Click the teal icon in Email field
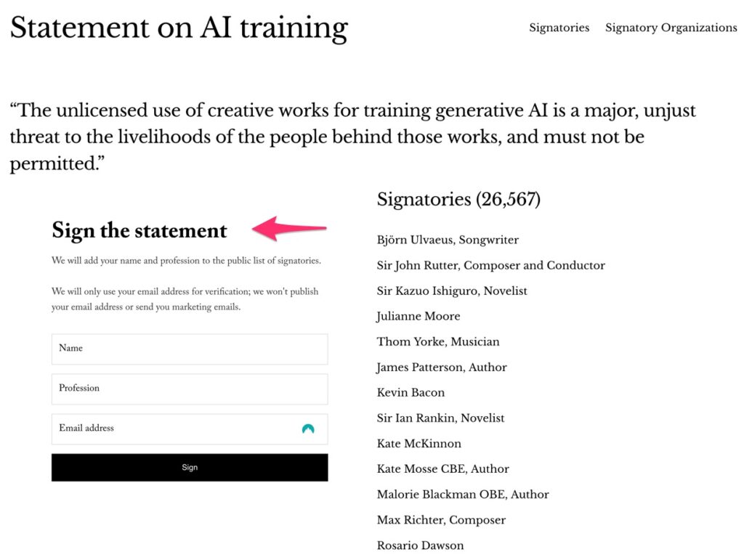This screenshot has height=560, width=744. 308,429
